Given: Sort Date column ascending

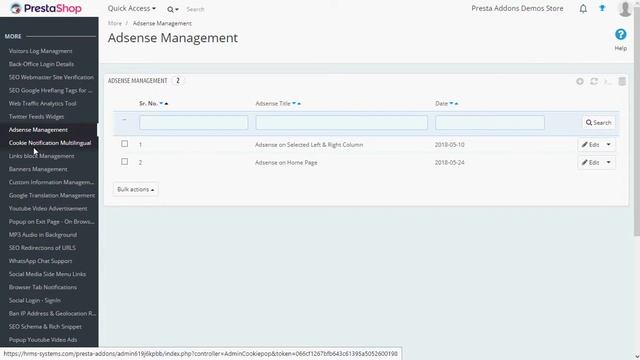Looking at the screenshot, I should point(456,104).
